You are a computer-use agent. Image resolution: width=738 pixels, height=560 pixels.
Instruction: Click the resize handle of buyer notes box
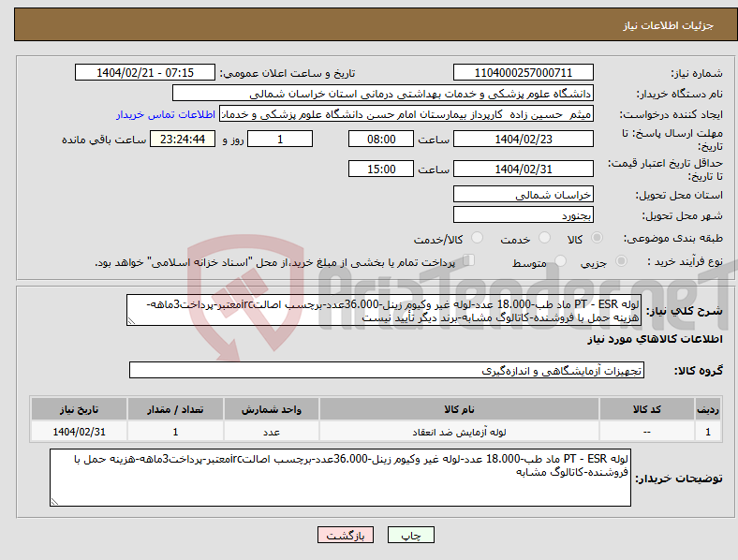(54, 502)
